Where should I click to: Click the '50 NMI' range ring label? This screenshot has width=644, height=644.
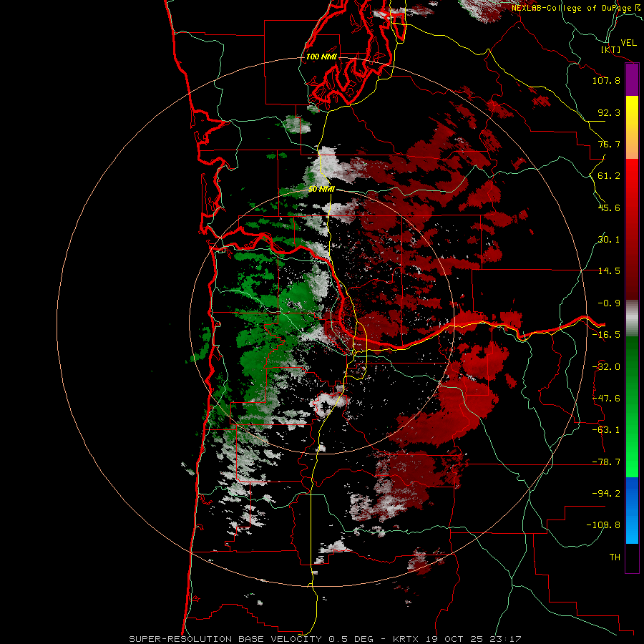pos(321,190)
